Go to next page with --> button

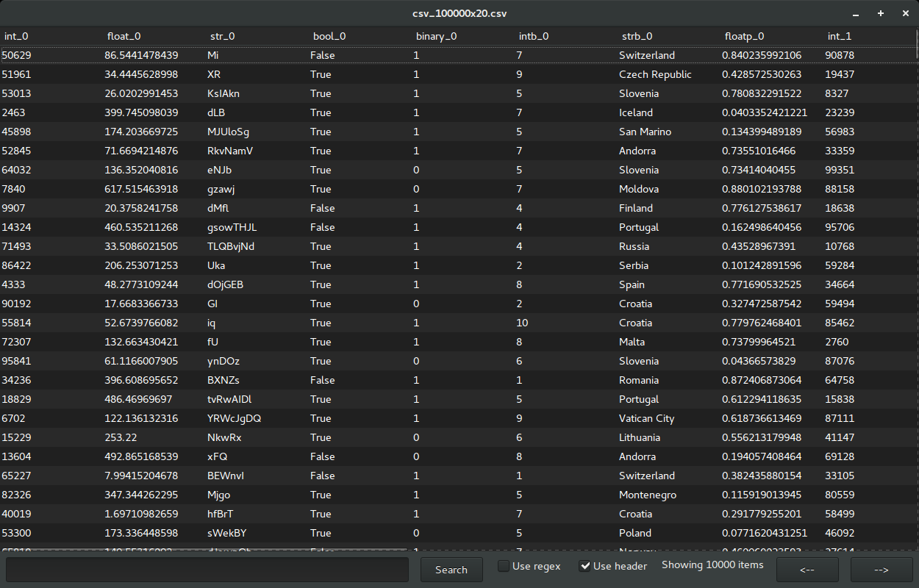pyautogui.click(x=882, y=570)
